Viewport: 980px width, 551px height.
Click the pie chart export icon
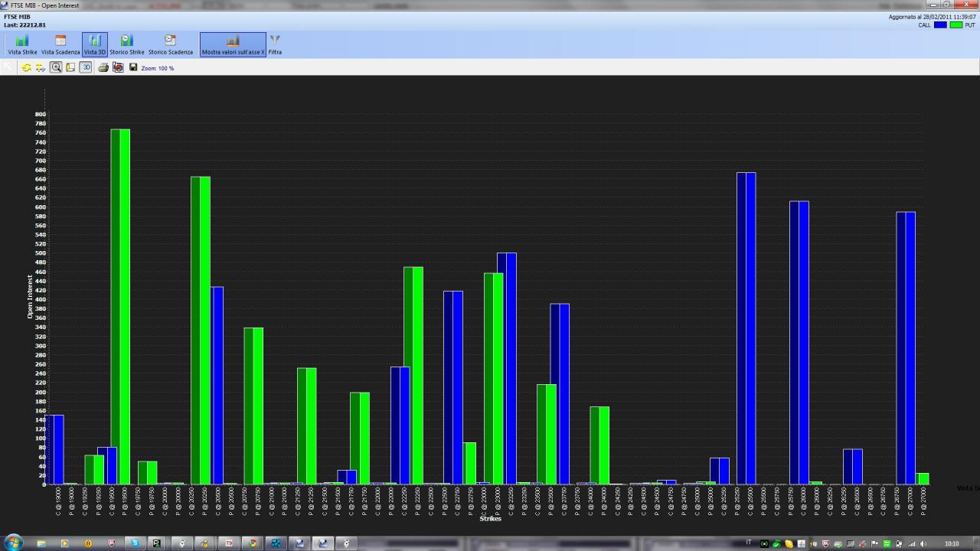click(x=118, y=67)
